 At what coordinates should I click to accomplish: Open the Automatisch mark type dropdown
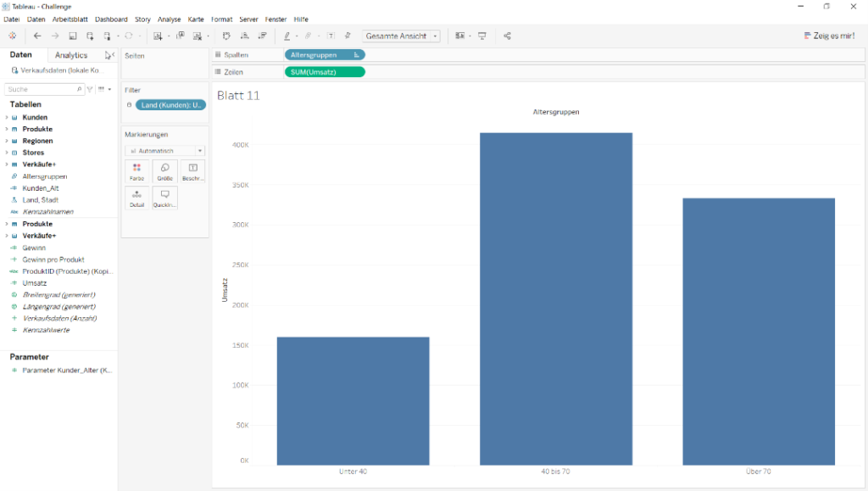pyautogui.click(x=165, y=151)
